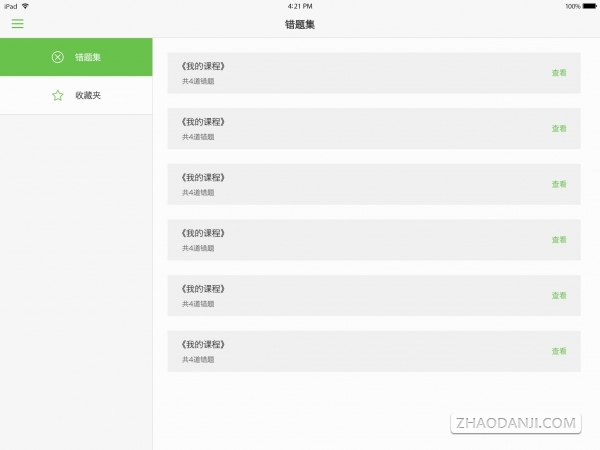
Task: Switch to the 收藏夹 sidebar tab
Action: [x=76, y=95]
